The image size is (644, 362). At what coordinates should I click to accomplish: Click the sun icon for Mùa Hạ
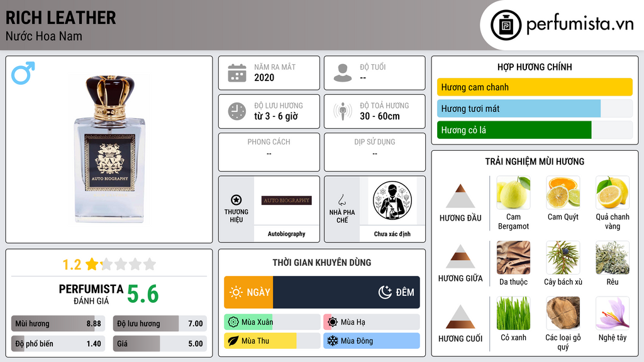point(333,322)
